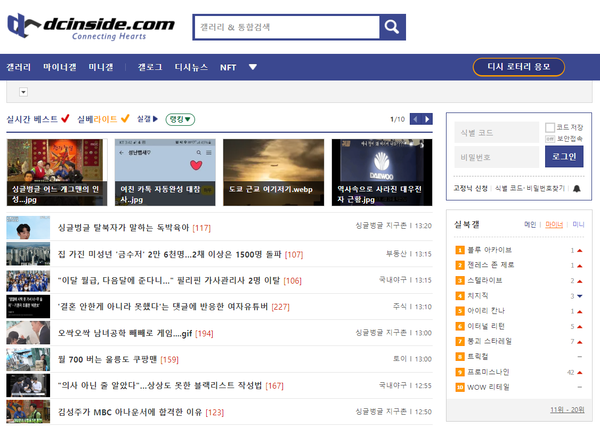
Task: Click the 로그인 button
Action: click(564, 156)
